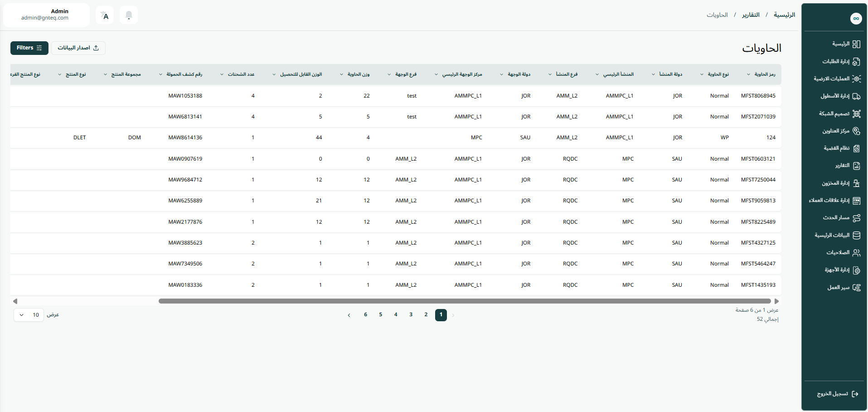The width and height of the screenshot is (868, 412).
Task: Click the Permissions users icon in sidebar
Action: pyautogui.click(x=856, y=253)
